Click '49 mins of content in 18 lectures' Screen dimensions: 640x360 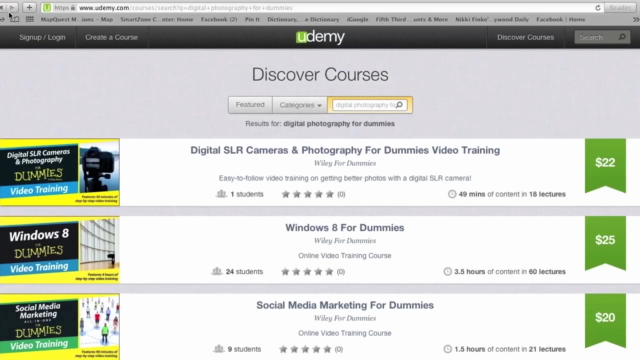(512, 194)
